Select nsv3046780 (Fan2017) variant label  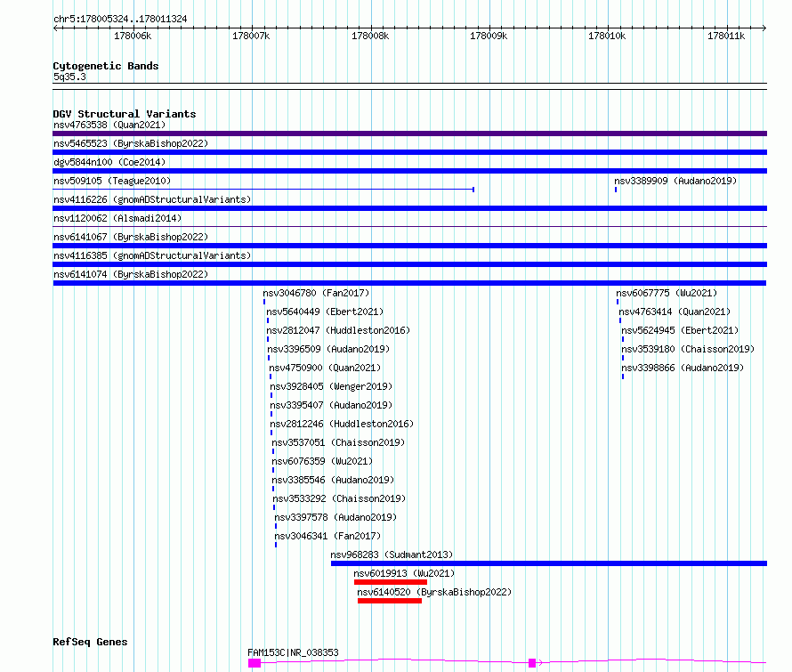(316, 293)
